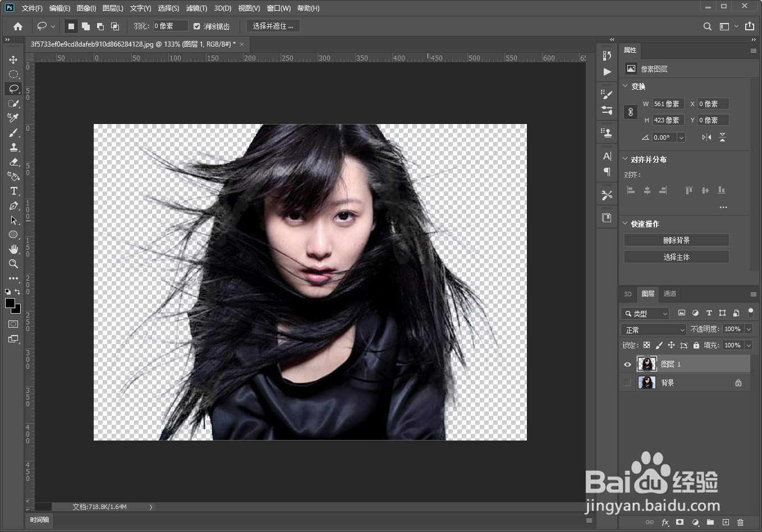
Task: Open search magnifier in top-right bar
Action: point(708,26)
